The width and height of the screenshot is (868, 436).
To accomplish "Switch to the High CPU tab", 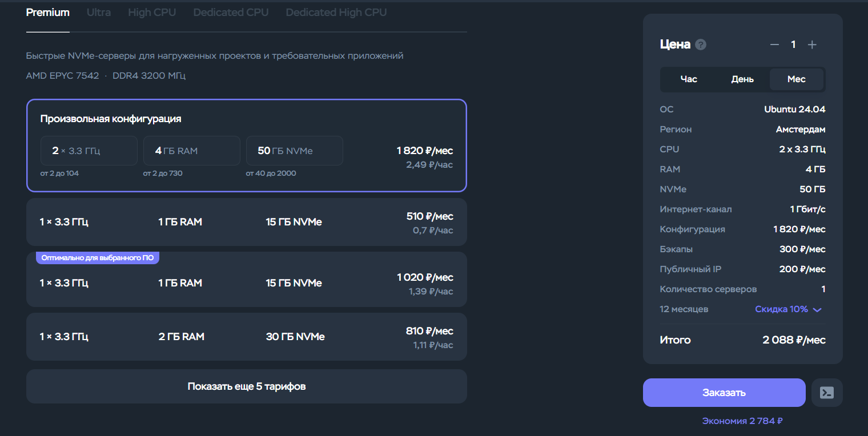I will click(152, 13).
